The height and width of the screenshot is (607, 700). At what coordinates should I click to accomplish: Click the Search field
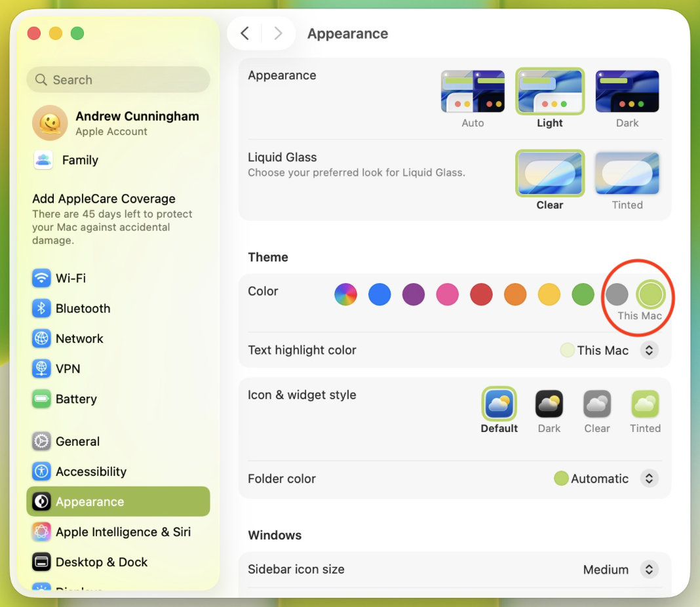coord(118,79)
